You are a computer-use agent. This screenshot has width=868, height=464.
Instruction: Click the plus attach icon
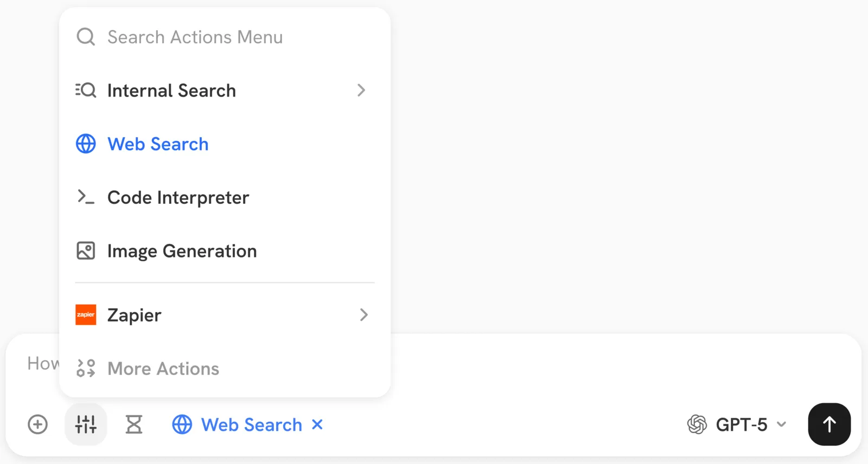pyautogui.click(x=38, y=424)
